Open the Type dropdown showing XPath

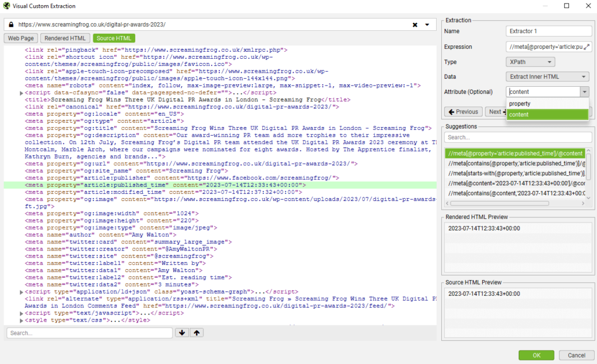(529, 61)
